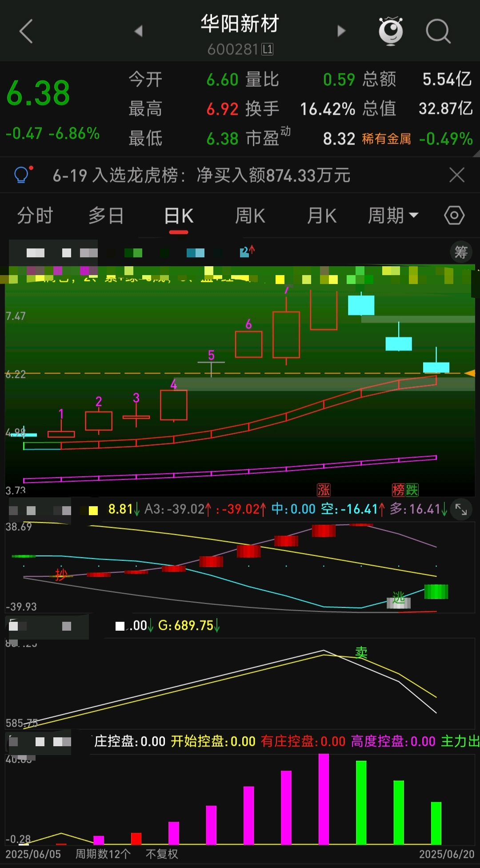Screen dimensions: 480x868
Task: Go back with the left chevron
Action: point(26,31)
